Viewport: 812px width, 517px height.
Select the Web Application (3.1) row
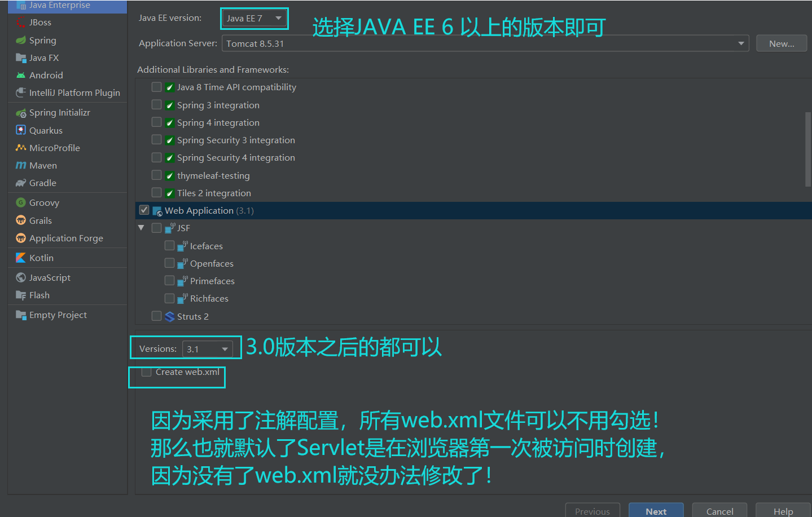pos(473,210)
